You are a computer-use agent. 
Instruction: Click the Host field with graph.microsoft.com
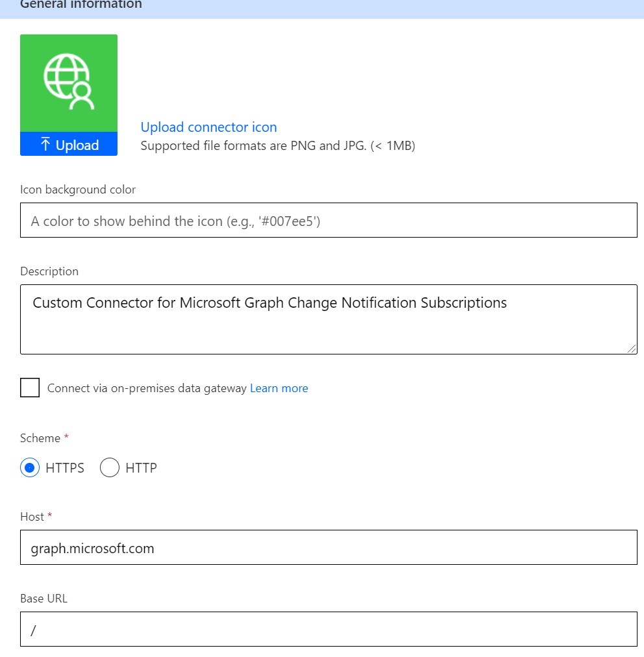pyautogui.click(x=328, y=547)
